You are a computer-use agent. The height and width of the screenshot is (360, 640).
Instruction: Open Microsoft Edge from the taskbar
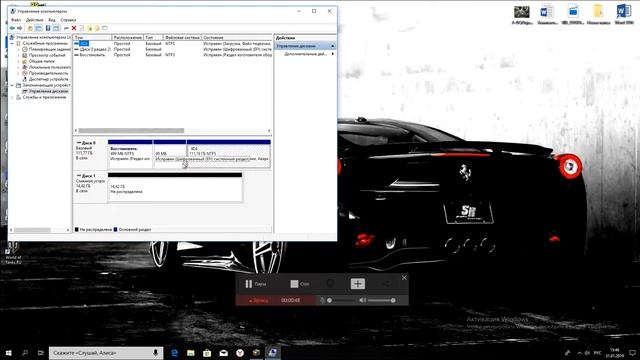[x=174, y=353]
